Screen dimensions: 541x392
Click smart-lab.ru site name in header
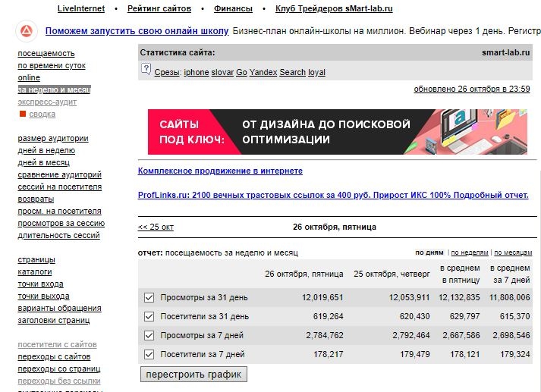coord(506,52)
